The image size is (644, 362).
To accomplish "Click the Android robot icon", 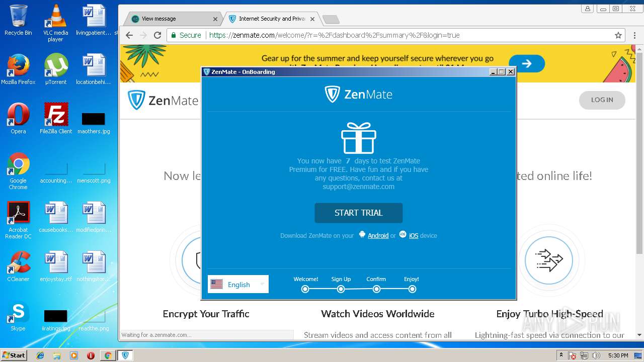I will click(x=362, y=234).
